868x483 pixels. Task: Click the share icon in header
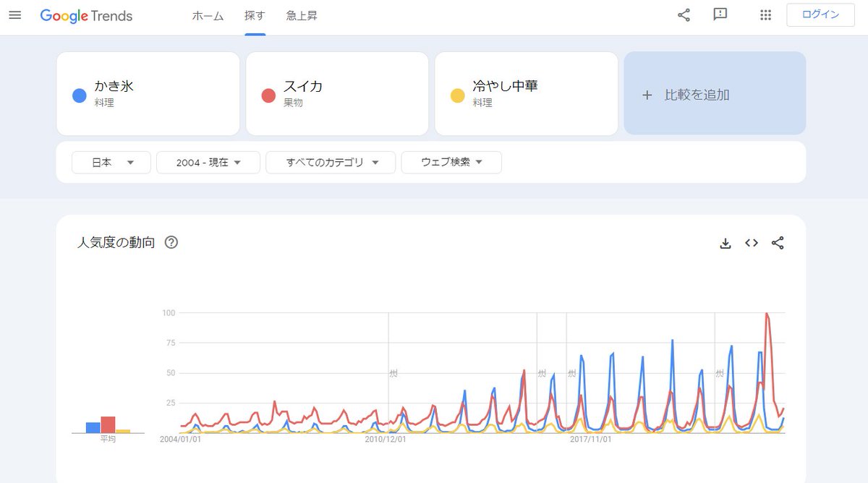tap(684, 15)
